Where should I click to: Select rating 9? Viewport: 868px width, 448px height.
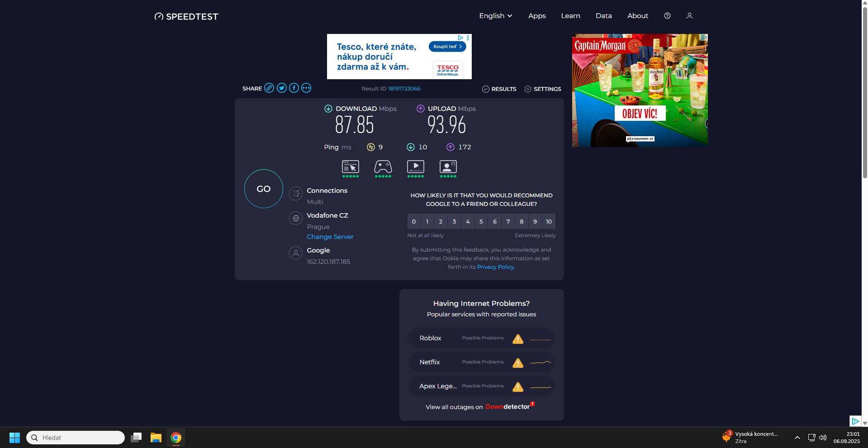[535, 222]
